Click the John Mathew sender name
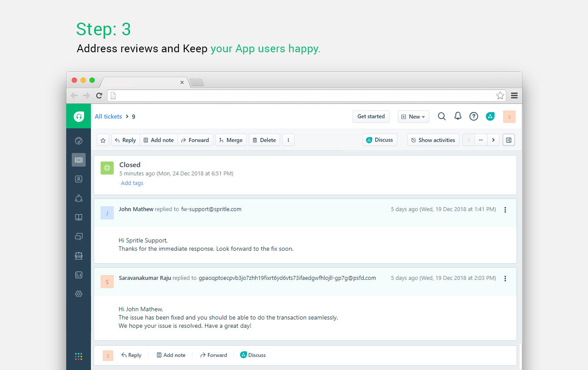The height and width of the screenshot is (370, 588). click(x=136, y=209)
